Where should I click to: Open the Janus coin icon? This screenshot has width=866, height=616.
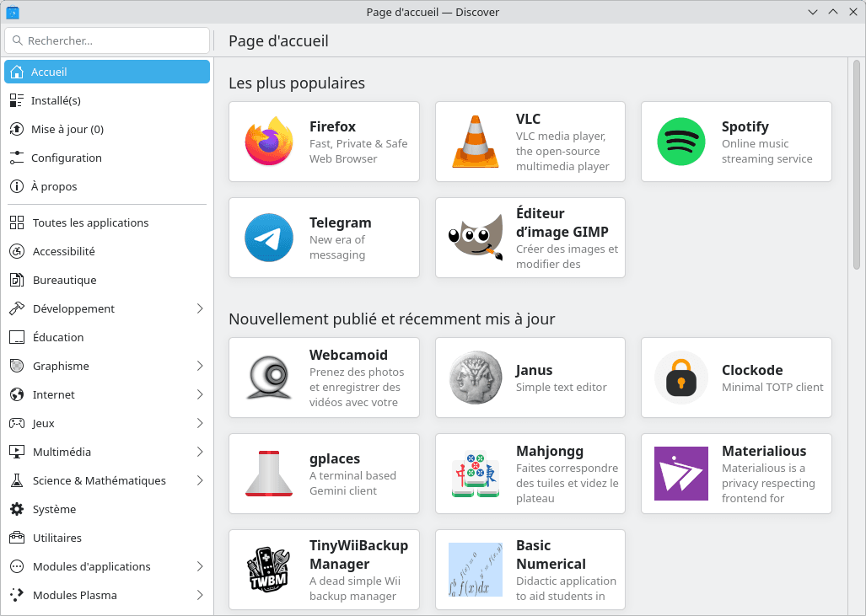pos(476,378)
